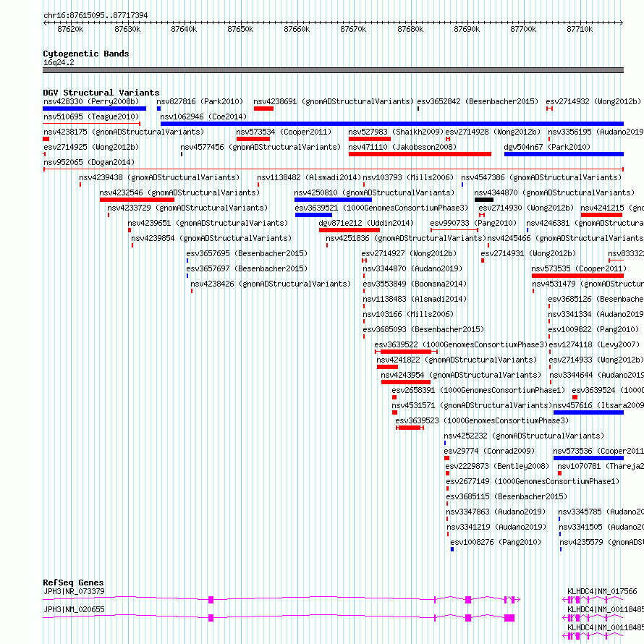Click the red nsv4243954 variant bar

[406, 382]
